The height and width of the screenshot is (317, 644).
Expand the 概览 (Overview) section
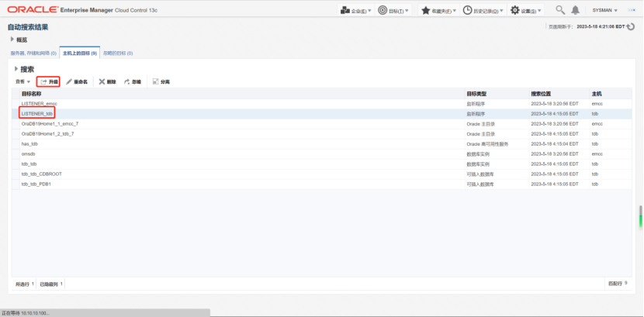coord(12,40)
